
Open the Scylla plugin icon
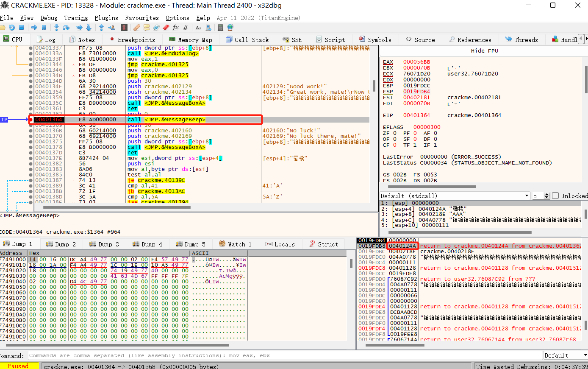[x=124, y=28]
